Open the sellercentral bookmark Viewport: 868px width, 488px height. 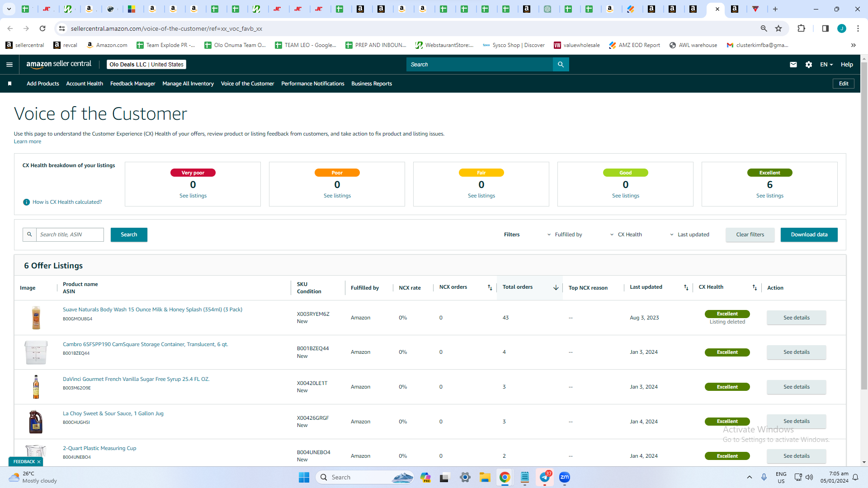[25, 45]
